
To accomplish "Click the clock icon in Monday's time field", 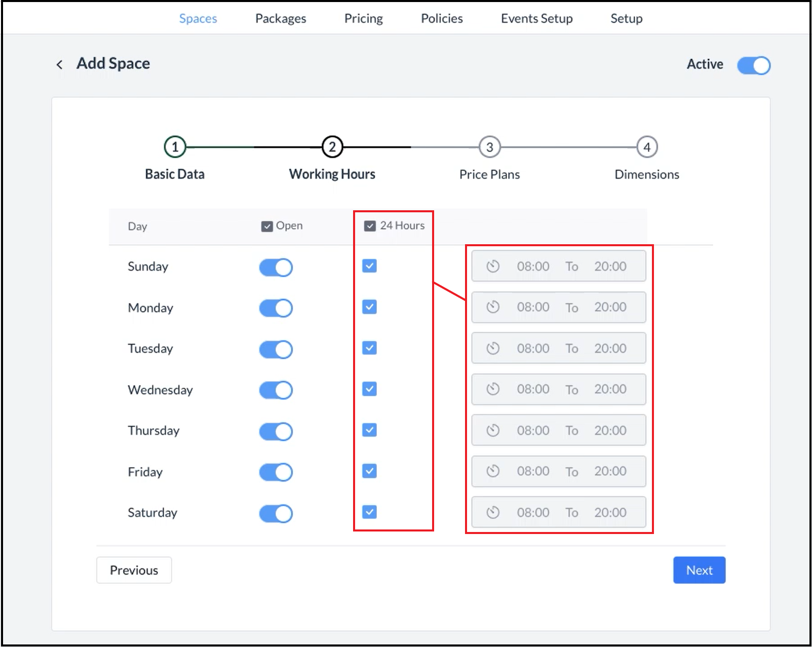I will pyautogui.click(x=492, y=307).
